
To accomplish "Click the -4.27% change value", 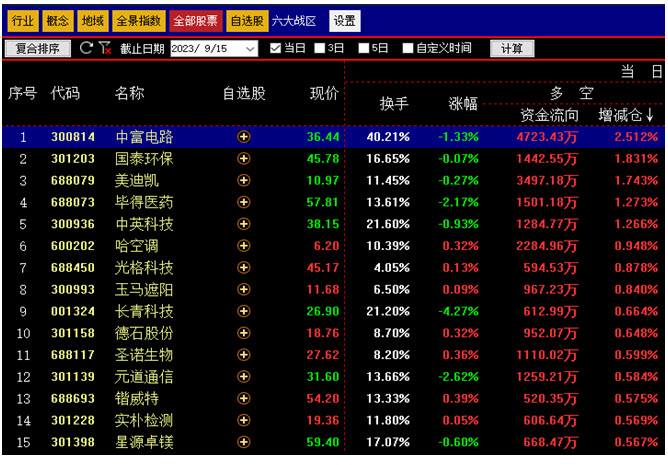I will pos(458,311).
